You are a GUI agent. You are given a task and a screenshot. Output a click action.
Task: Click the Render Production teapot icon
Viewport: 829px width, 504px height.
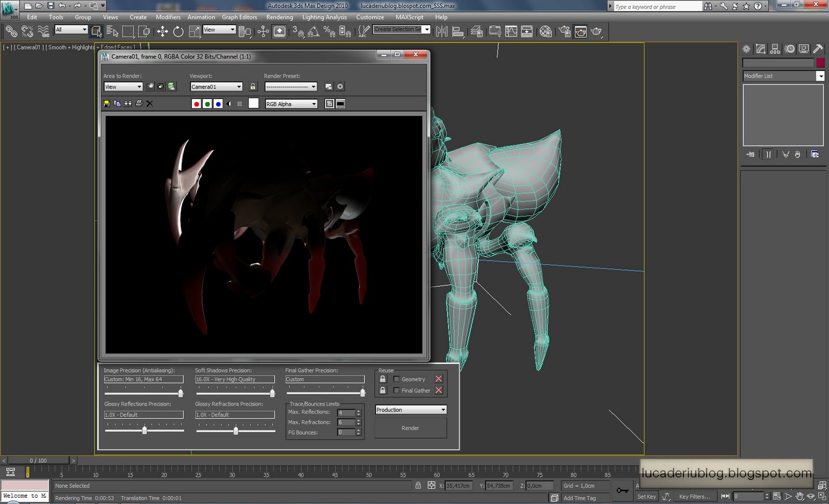597,32
